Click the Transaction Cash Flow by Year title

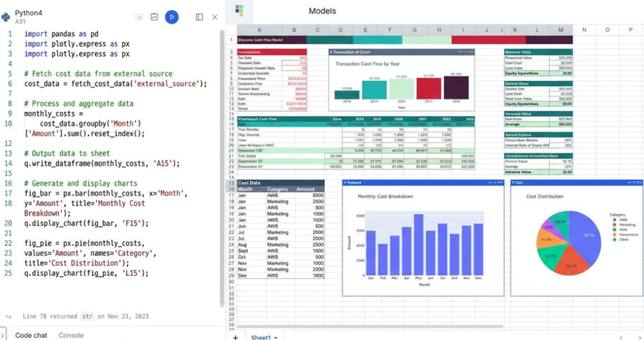coord(367,64)
